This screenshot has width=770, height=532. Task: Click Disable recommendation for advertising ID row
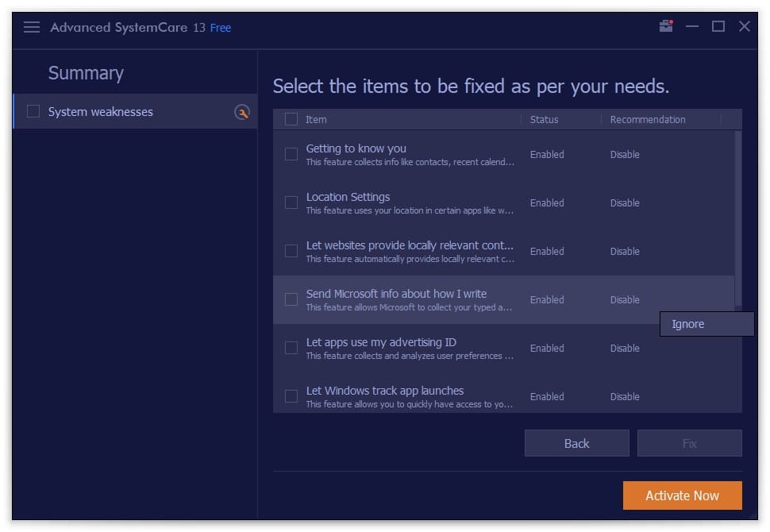[x=625, y=349]
